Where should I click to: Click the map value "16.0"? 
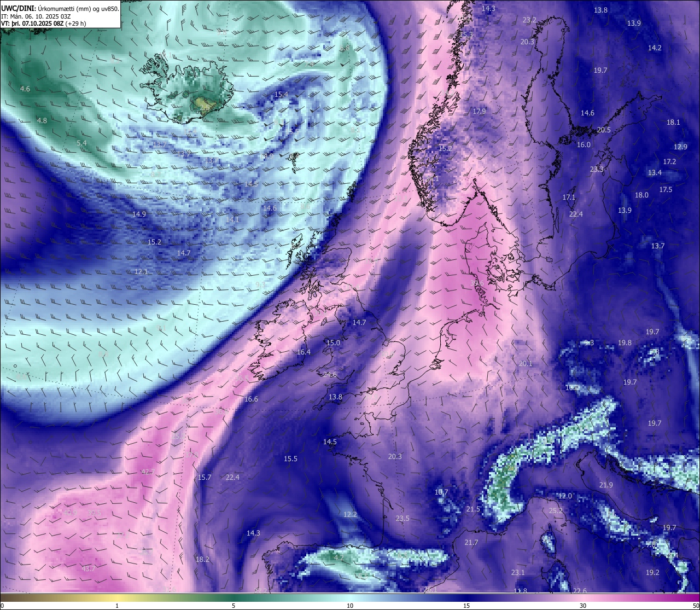tap(584, 144)
